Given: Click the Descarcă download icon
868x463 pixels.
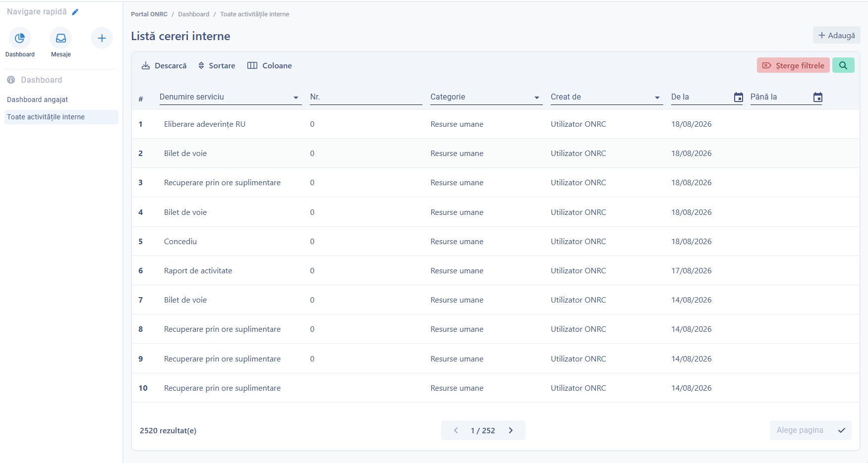Looking at the screenshot, I should [146, 65].
